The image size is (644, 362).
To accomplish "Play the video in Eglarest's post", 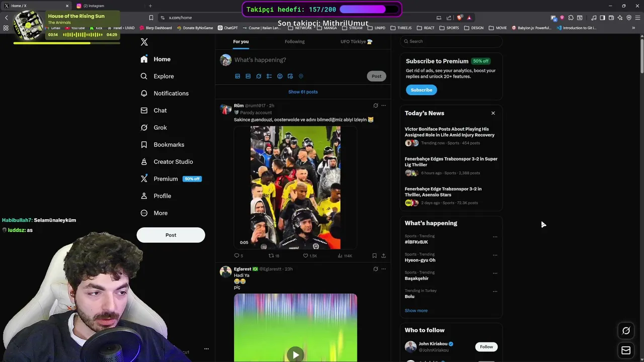I will [295, 354].
